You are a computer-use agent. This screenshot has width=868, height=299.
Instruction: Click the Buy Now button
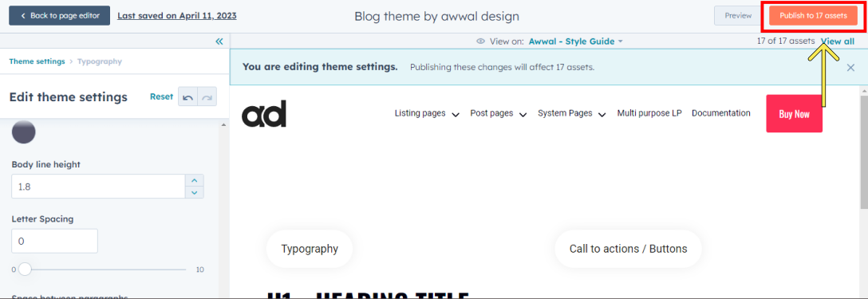(795, 113)
